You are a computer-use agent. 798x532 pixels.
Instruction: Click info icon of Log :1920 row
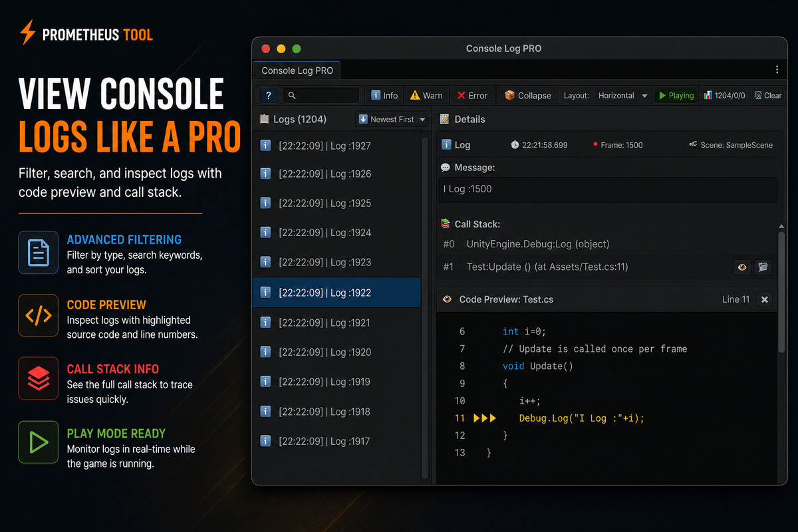tap(265, 351)
